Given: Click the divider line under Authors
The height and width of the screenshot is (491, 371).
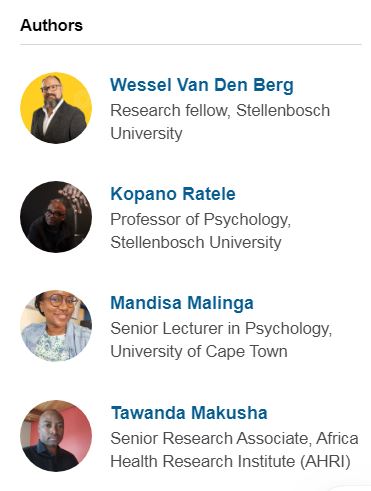Looking at the screenshot, I should click(x=190, y=44).
